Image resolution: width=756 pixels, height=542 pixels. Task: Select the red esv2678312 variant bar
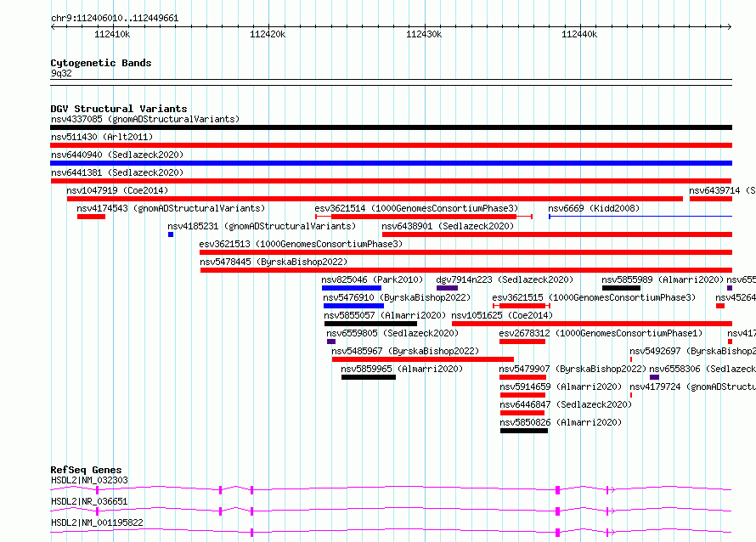[522, 342]
